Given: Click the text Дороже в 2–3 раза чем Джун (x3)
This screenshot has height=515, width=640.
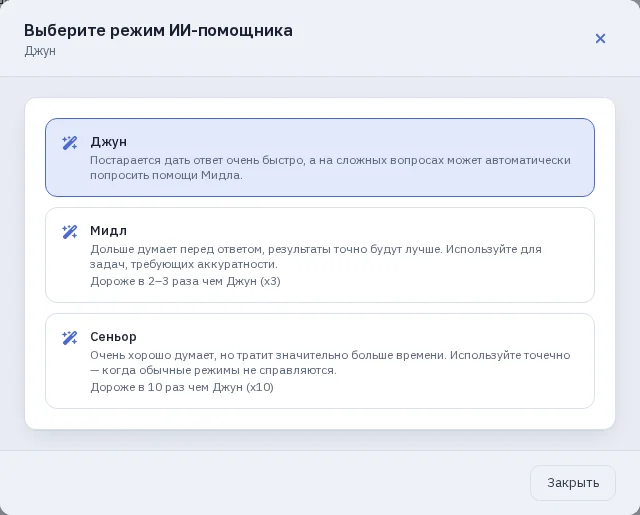Looking at the screenshot, I should coord(185,281).
